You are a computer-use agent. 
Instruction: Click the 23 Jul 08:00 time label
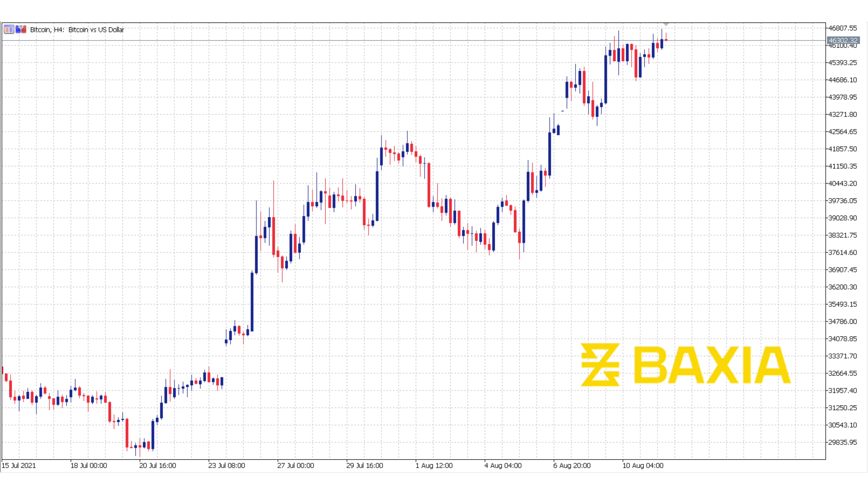pos(226,465)
